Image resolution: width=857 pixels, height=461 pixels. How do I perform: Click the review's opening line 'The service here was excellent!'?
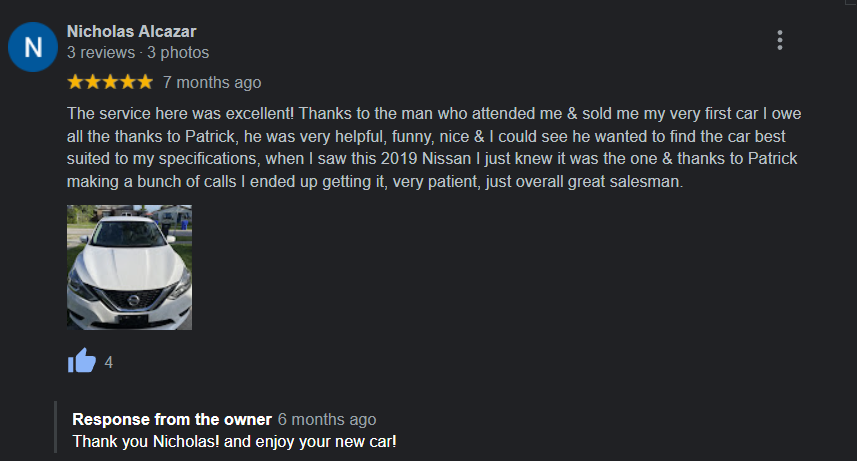click(180, 112)
